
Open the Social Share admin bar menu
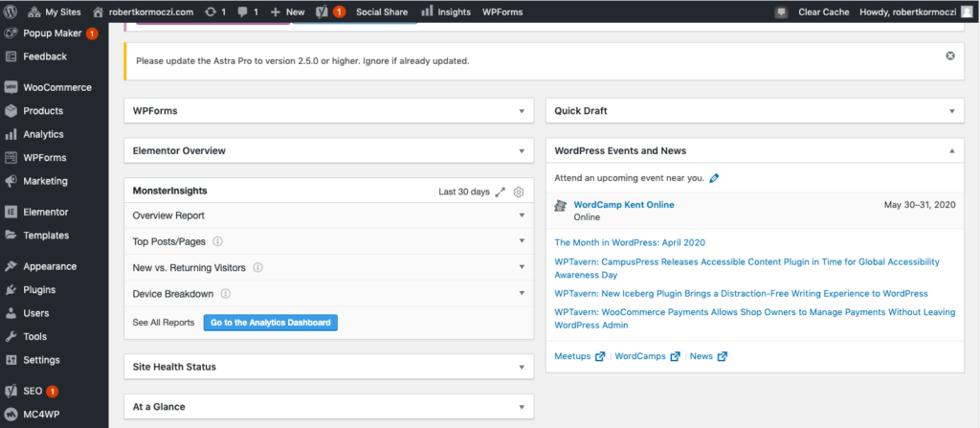pos(382,11)
